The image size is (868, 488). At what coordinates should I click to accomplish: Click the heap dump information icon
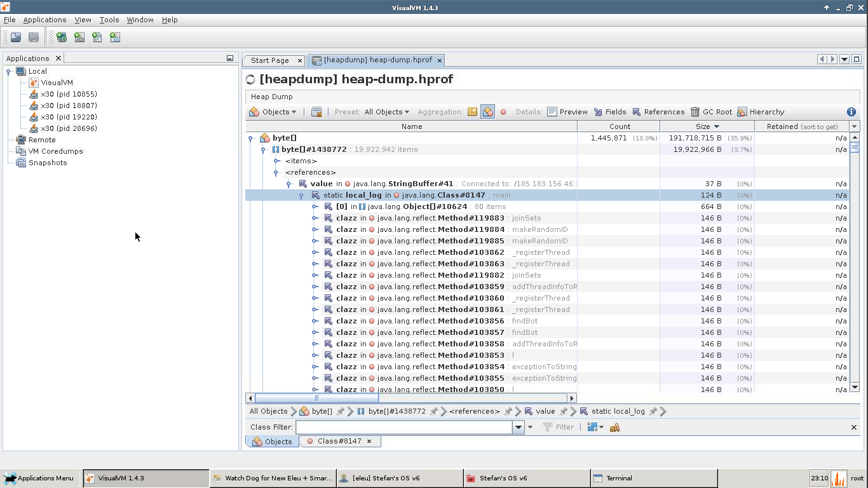pyautogui.click(x=851, y=112)
